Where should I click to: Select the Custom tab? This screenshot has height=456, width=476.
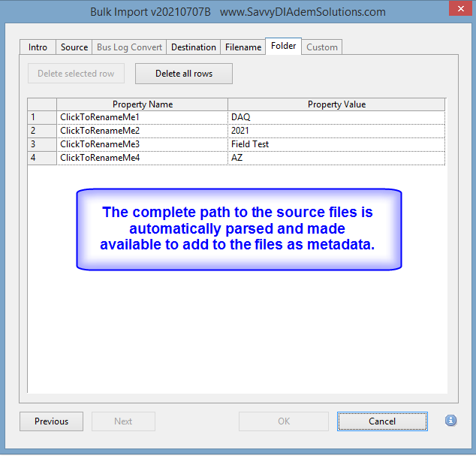click(x=322, y=47)
